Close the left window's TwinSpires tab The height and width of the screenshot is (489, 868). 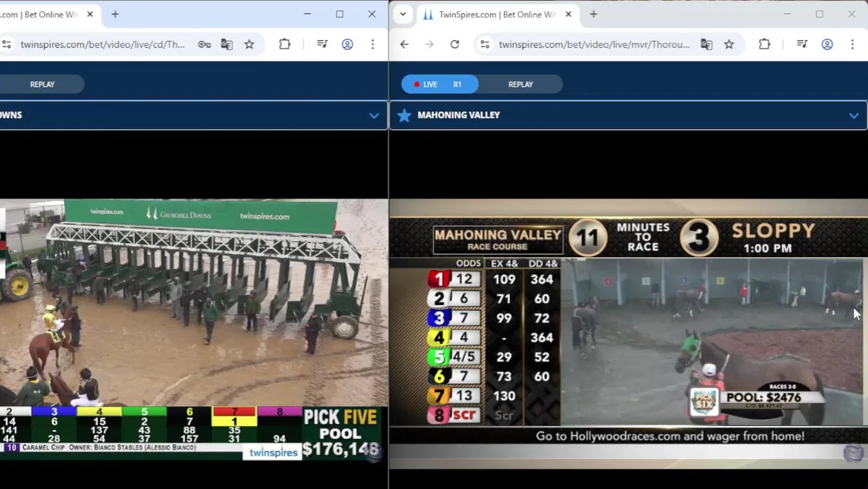90,14
